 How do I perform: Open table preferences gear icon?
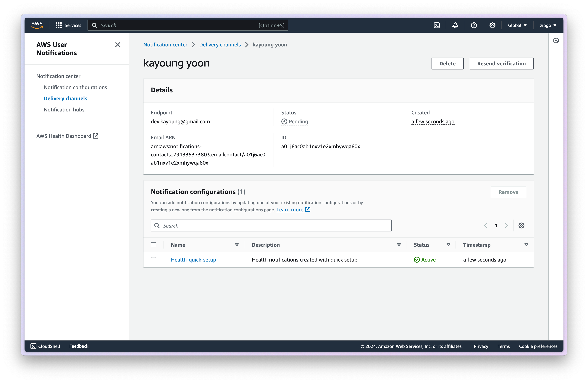tap(521, 225)
